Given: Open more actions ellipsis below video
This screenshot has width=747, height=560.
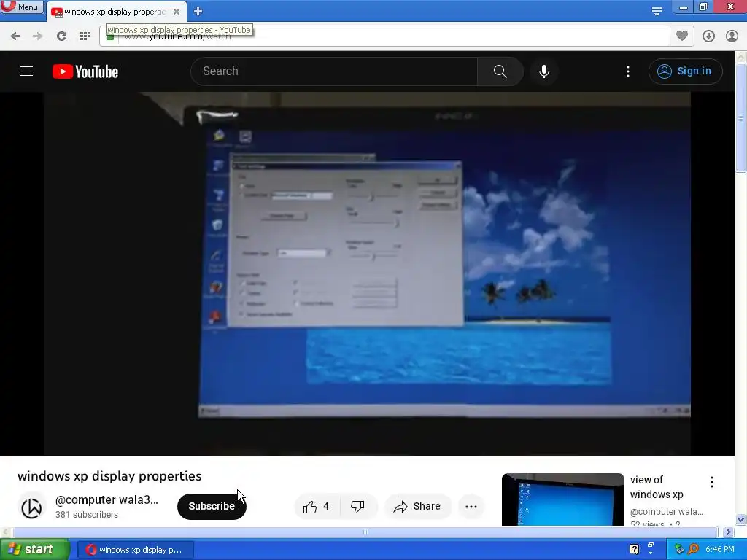Looking at the screenshot, I should click(471, 507).
